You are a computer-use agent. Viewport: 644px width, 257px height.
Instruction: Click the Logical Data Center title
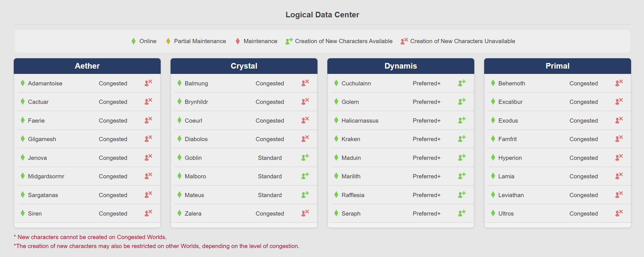point(322,15)
